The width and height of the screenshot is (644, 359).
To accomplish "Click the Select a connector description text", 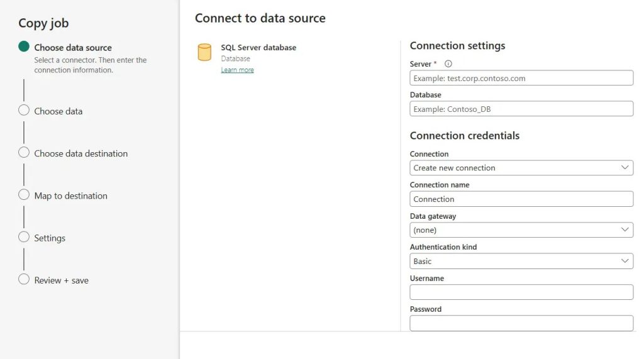I will (x=90, y=65).
